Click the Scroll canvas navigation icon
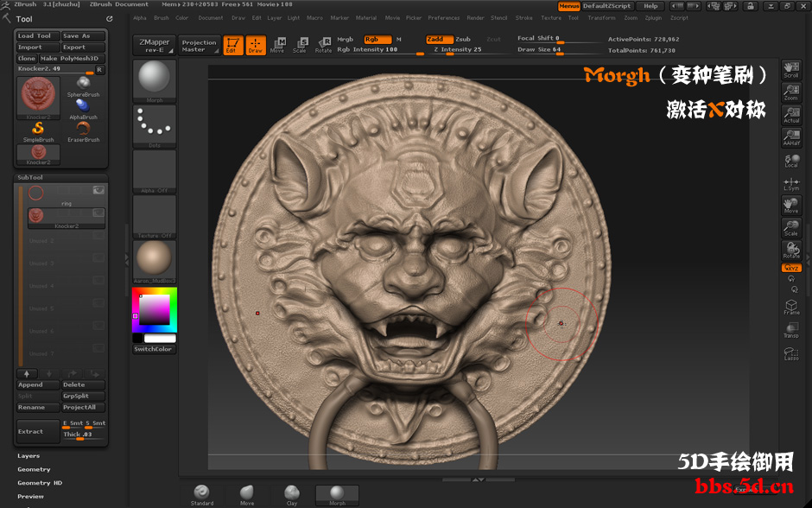 (x=790, y=71)
